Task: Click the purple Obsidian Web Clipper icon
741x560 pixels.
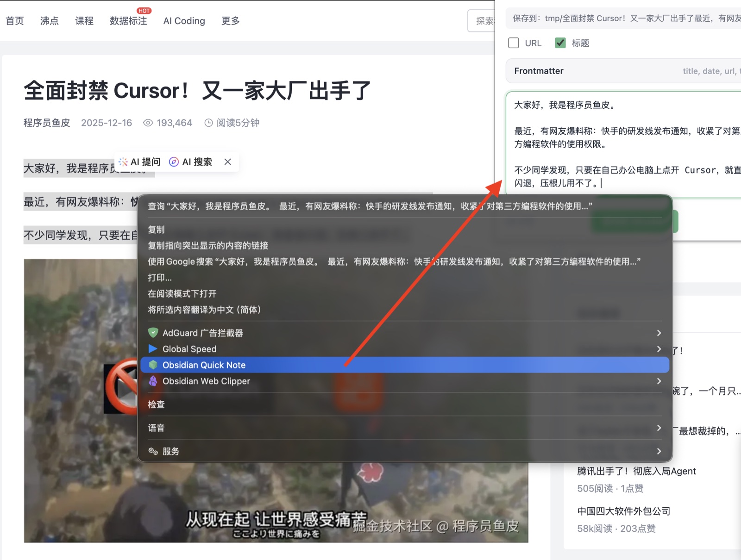Action: 153,381
